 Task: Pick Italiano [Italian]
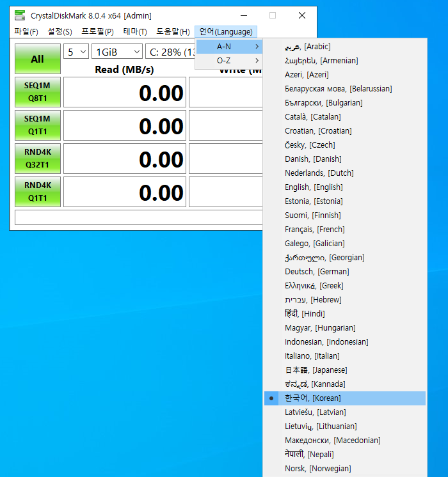tap(345, 356)
